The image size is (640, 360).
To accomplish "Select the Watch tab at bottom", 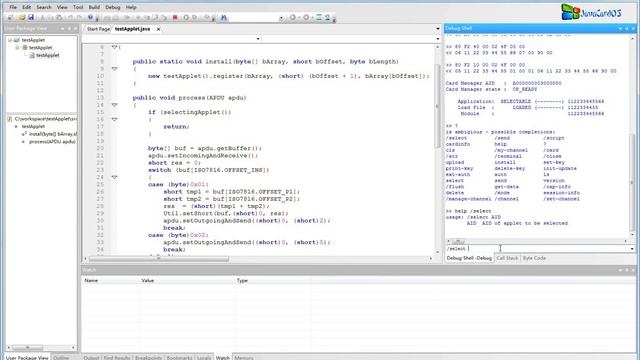I will pyautogui.click(x=222, y=358).
